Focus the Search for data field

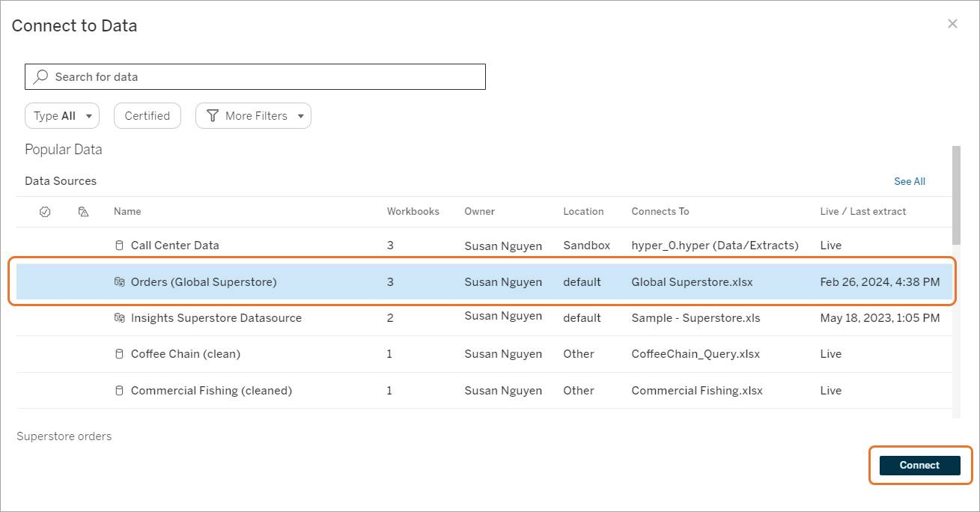click(x=255, y=76)
